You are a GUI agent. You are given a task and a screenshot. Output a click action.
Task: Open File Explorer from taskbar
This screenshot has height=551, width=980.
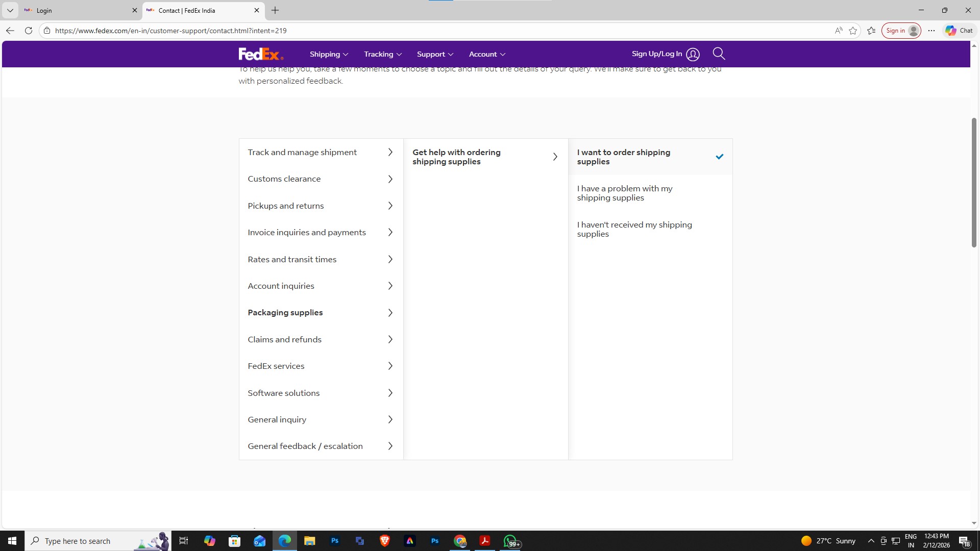pyautogui.click(x=309, y=541)
